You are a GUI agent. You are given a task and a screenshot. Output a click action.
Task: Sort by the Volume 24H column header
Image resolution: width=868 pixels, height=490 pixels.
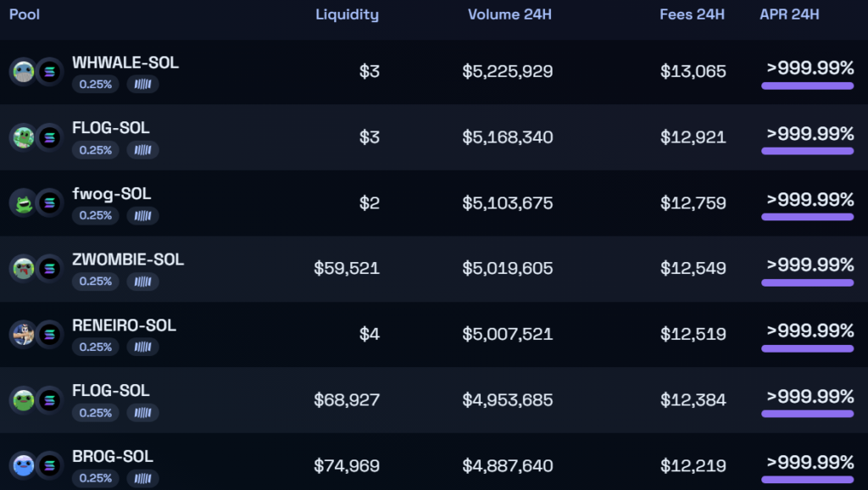coord(510,14)
